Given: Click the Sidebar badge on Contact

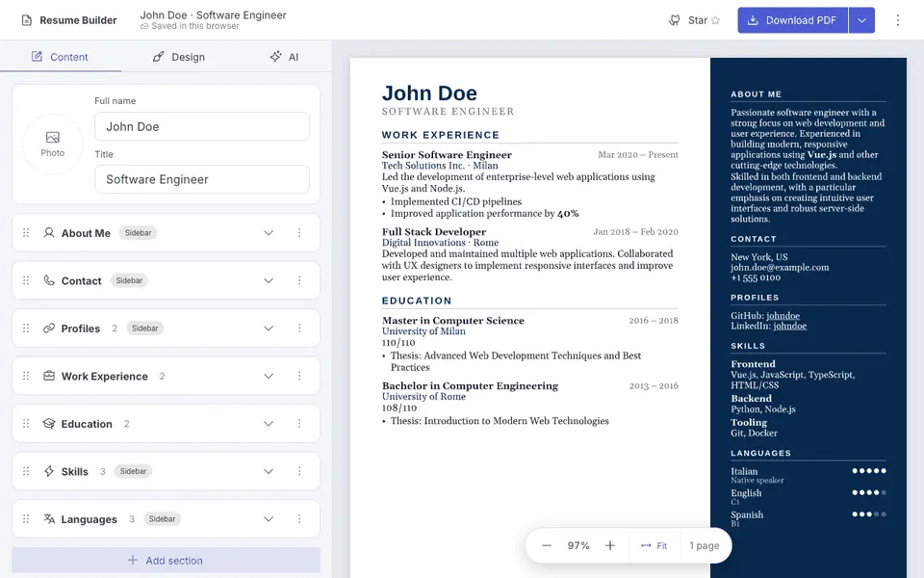Looking at the screenshot, I should 129,280.
